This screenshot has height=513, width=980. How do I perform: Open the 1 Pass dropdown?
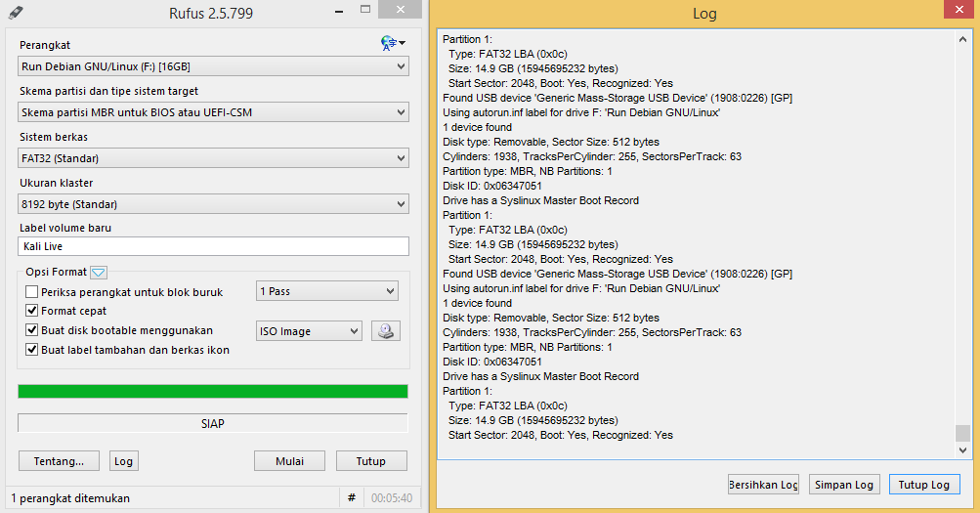tap(327, 291)
